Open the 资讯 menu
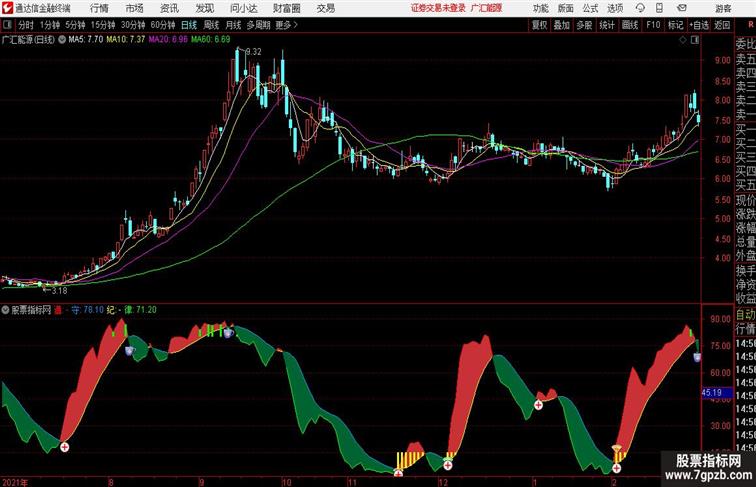 point(169,8)
